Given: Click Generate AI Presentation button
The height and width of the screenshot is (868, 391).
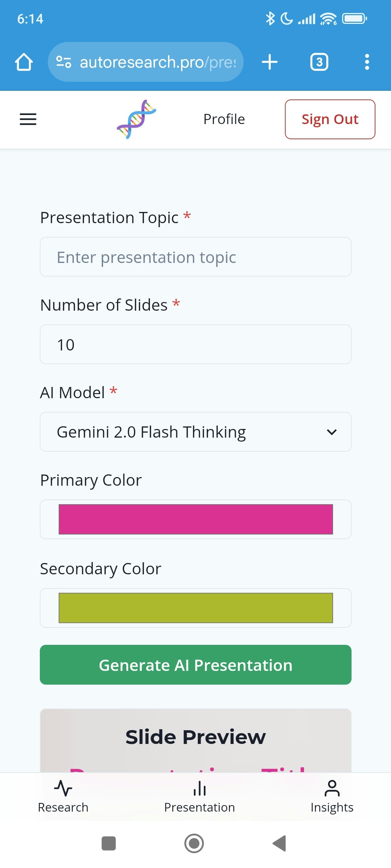Looking at the screenshot, I should [195, 665].
